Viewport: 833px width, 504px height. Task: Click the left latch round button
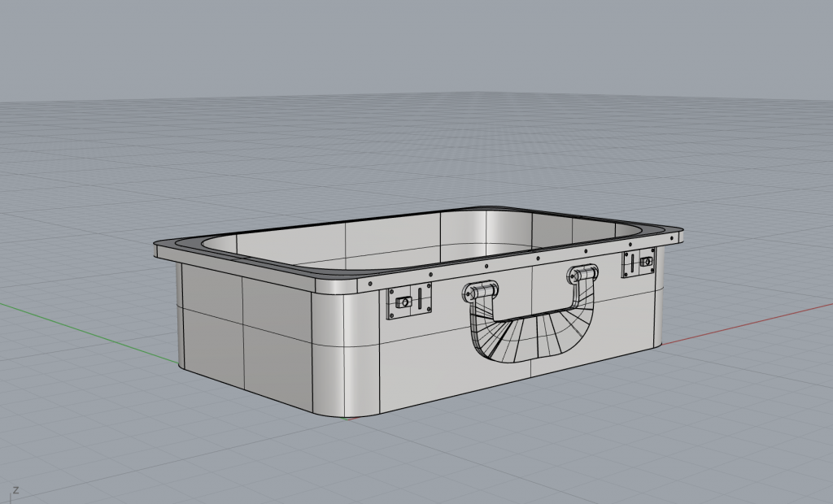pos(401,303)
